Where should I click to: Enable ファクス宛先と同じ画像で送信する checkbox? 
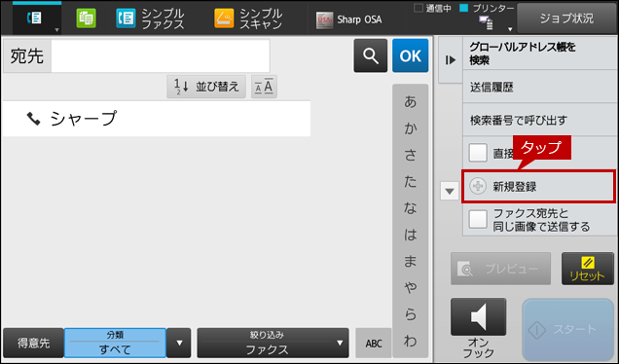478,219
